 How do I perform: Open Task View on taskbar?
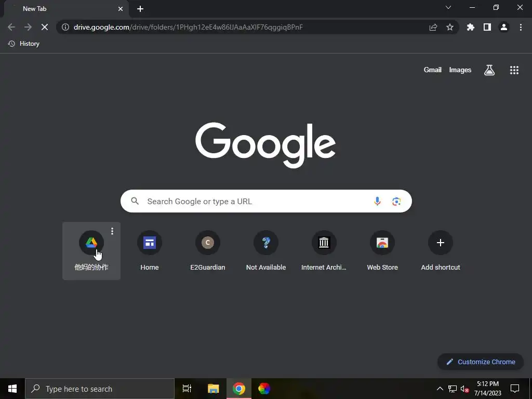(x=187, y=389)
